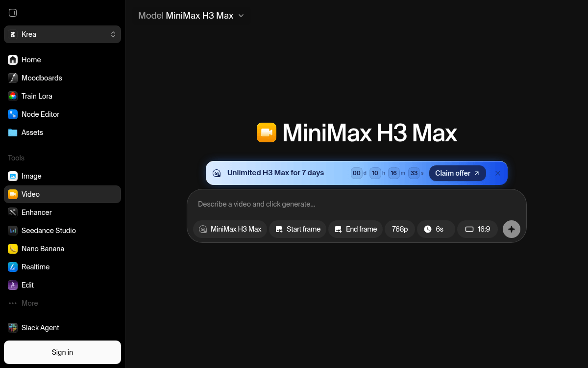Click the swirl icon in offer banner
Image resolution: width=588 pixels, height=368 pixels.
pos(217,173)
